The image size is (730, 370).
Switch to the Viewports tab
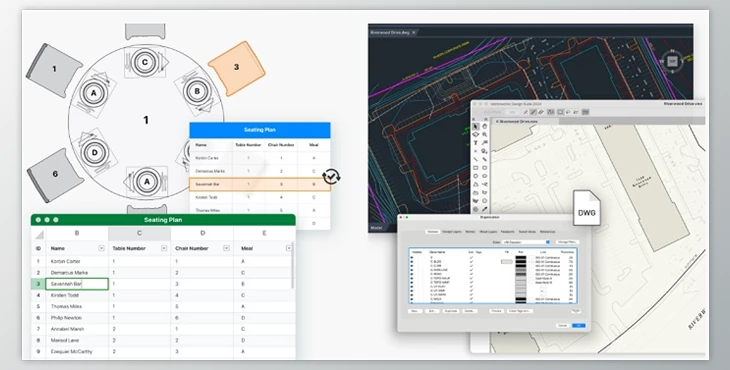pos(507,232)
